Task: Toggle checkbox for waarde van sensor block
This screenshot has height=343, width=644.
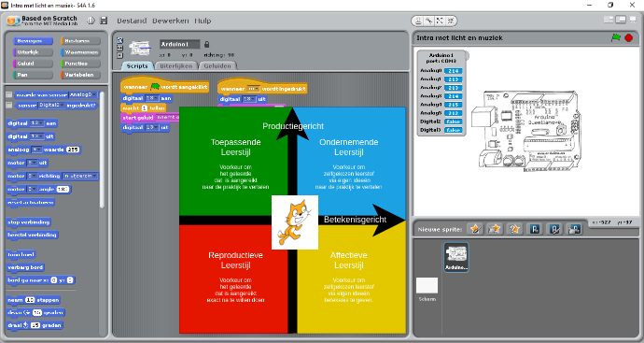Action: click(x=8, y=94)
